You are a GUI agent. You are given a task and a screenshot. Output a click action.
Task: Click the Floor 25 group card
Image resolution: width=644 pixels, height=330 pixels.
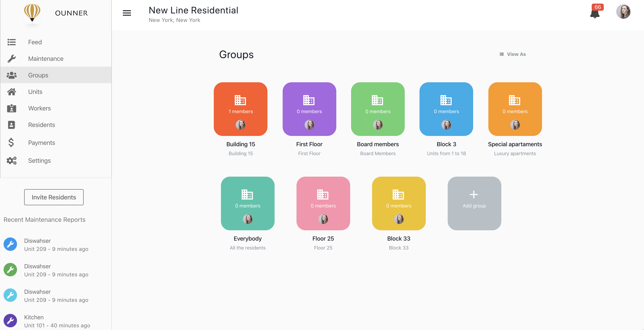click(x=323, y=203)
